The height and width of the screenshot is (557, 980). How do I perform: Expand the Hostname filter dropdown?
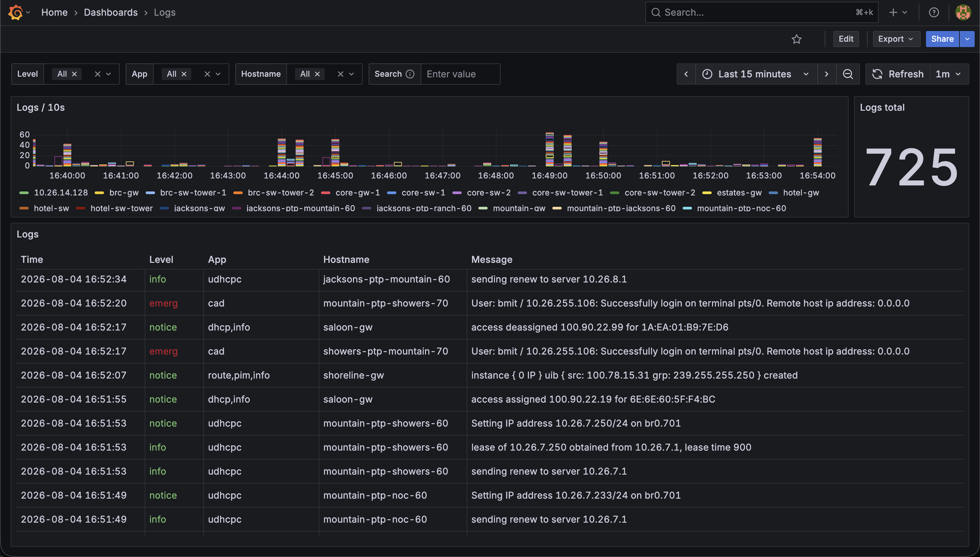click(351, 74)
